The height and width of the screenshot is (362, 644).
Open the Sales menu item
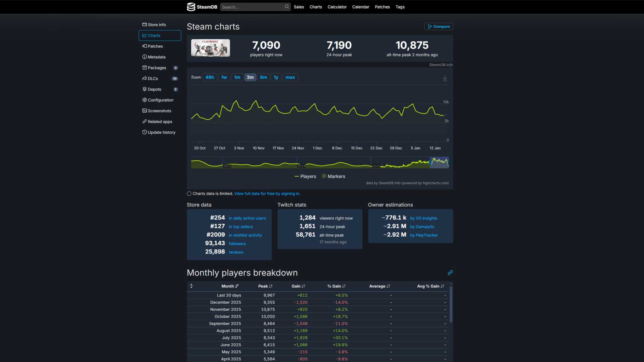click(299, 7)
